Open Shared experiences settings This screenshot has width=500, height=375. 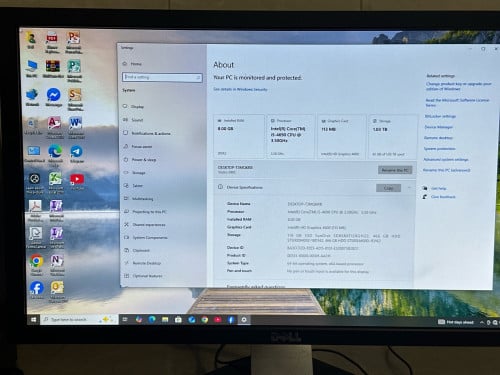tap(145, 225)
